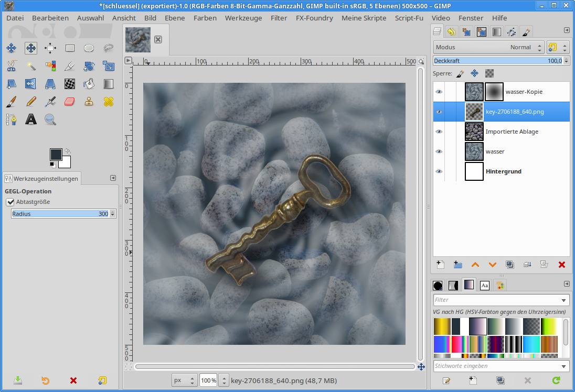Uncheck the Abtastgröße checkbox

pos(10,202)
